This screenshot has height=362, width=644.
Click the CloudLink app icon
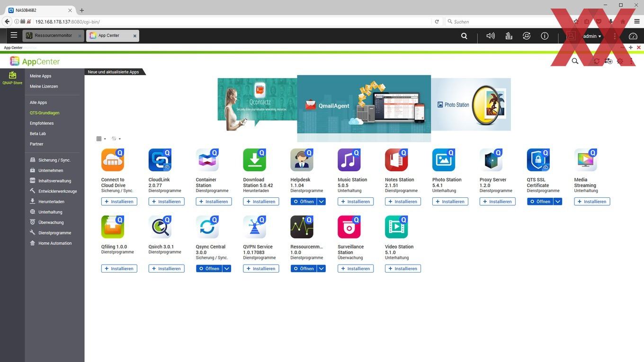[160, 160]
